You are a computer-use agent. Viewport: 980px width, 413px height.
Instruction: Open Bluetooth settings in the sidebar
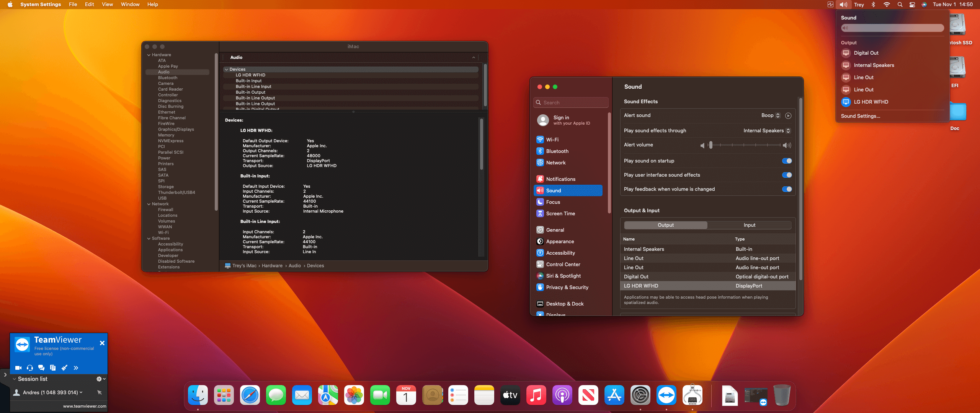[557, 151]
